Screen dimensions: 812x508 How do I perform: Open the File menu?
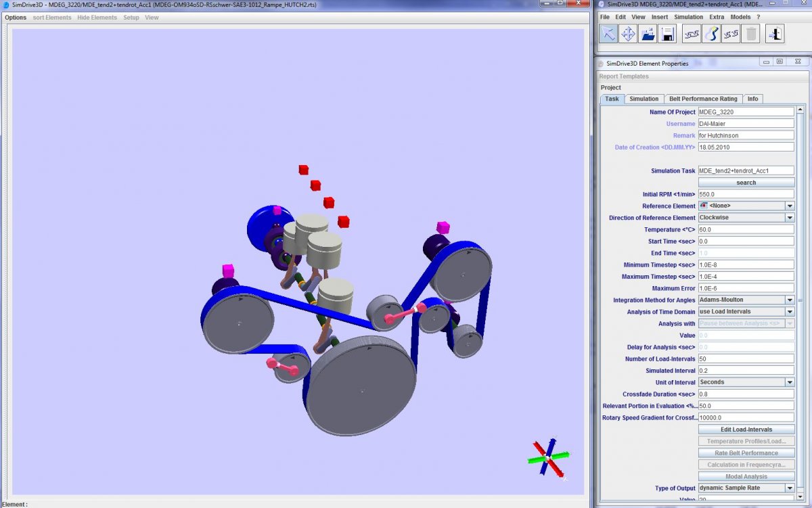pos(605,17)
